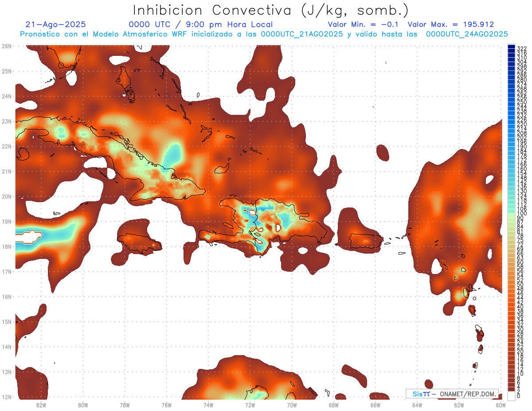Click the 14N latitude label
Viewport: 532px width, 411px height.
pyautogui.click(x=7, y=347)
